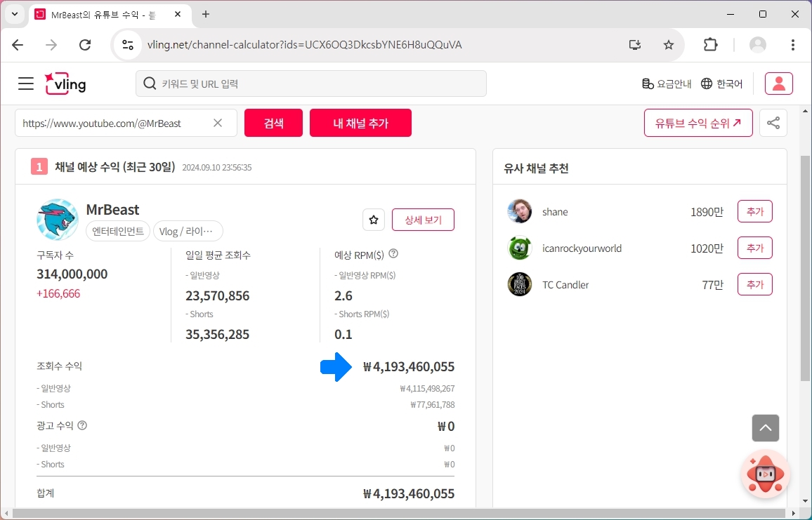Clear the YouTube channel URL field
This screenshot has height=520, width=812.
[218, 123]
